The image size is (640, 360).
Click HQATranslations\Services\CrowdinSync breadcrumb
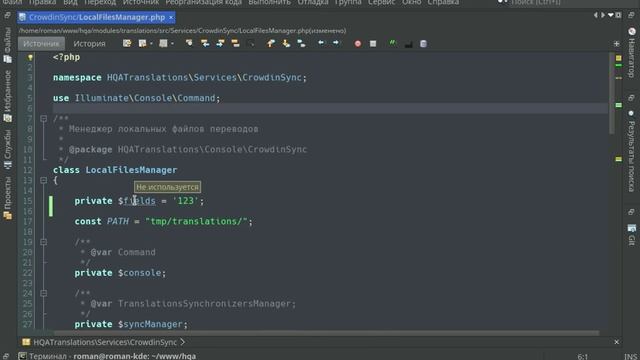[105, 342]
